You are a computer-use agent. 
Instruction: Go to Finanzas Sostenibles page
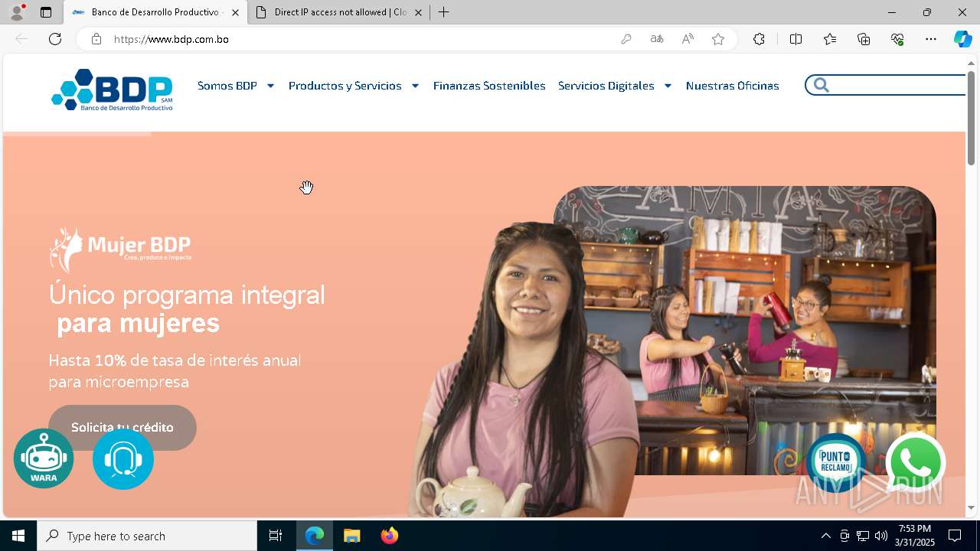(x=489, y=86)
